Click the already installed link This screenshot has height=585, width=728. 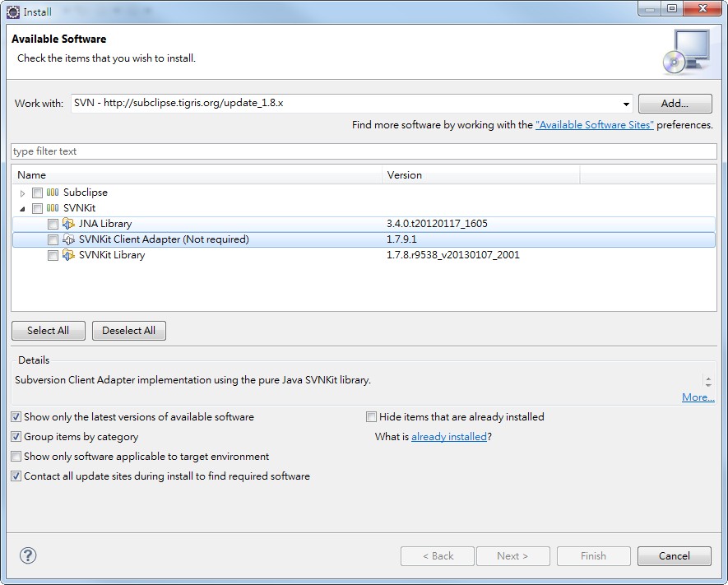click(449, 436)
